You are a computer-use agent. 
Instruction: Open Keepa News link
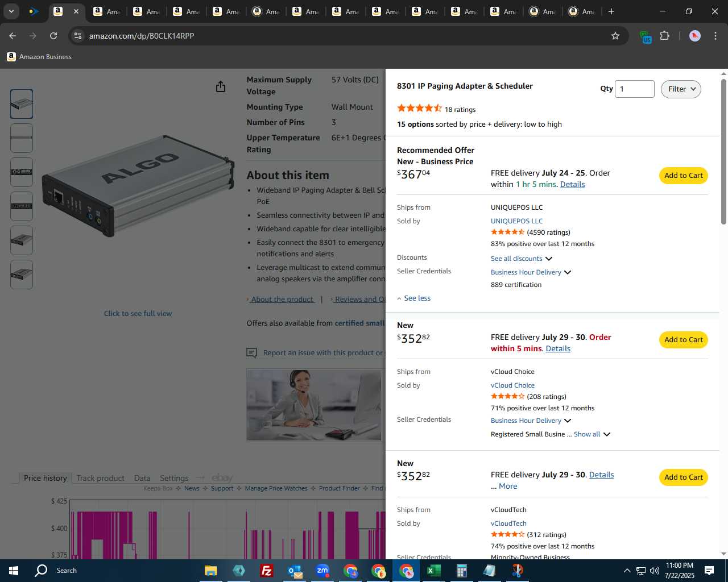[192, 488]
